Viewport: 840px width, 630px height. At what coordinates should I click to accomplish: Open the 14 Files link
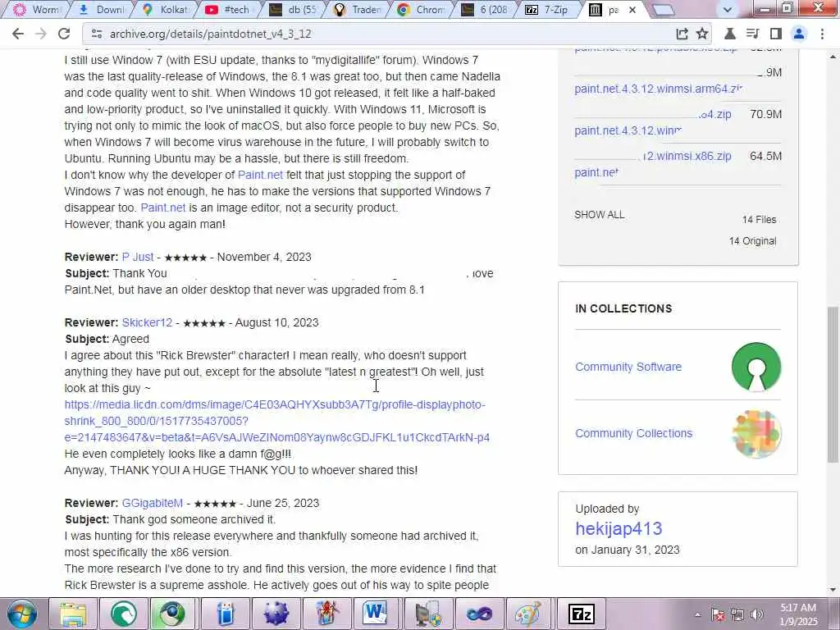(759, 220)
